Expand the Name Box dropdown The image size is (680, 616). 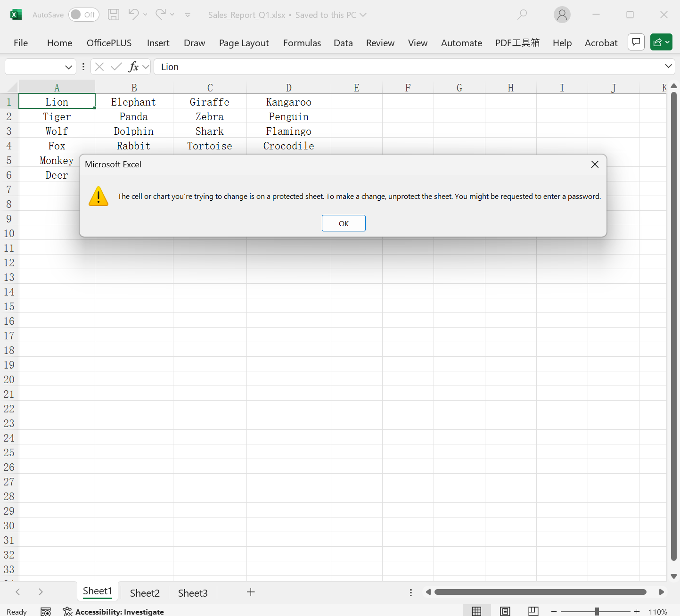[x=68, y=67]
